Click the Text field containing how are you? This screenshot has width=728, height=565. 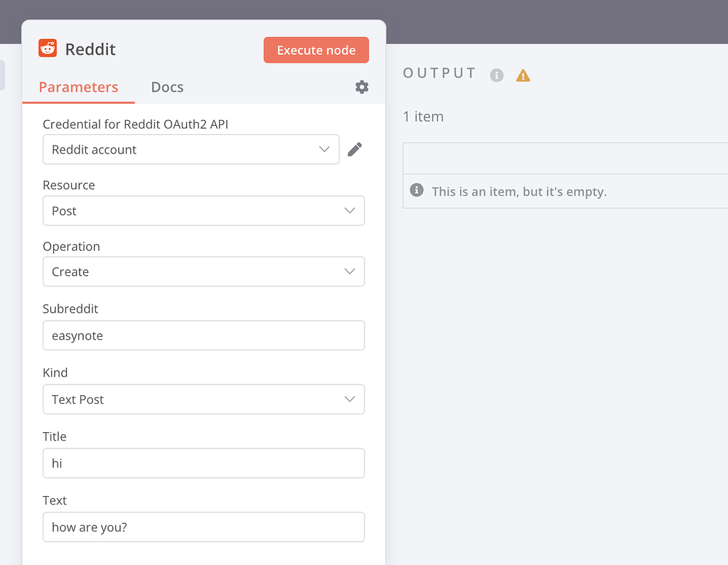[x=204, y=527]
